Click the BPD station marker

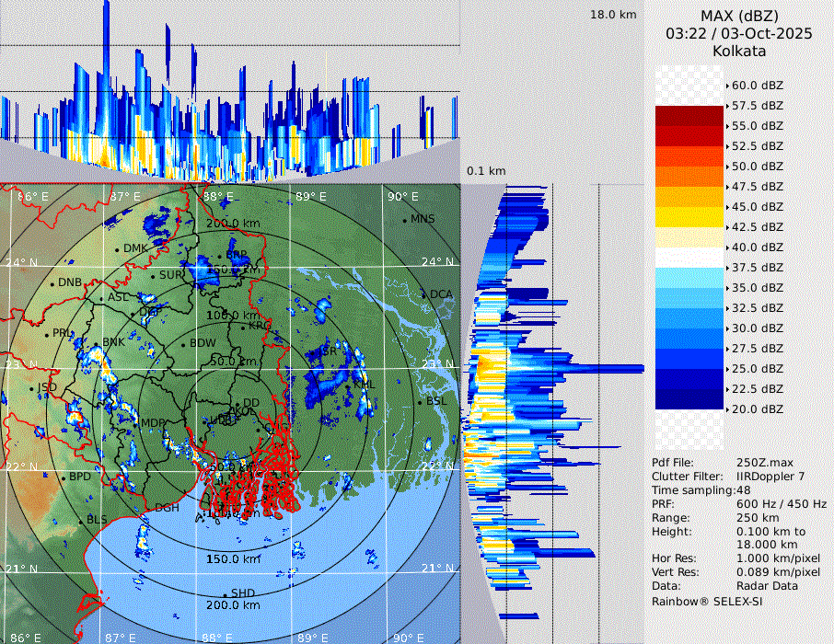point(64,477)
